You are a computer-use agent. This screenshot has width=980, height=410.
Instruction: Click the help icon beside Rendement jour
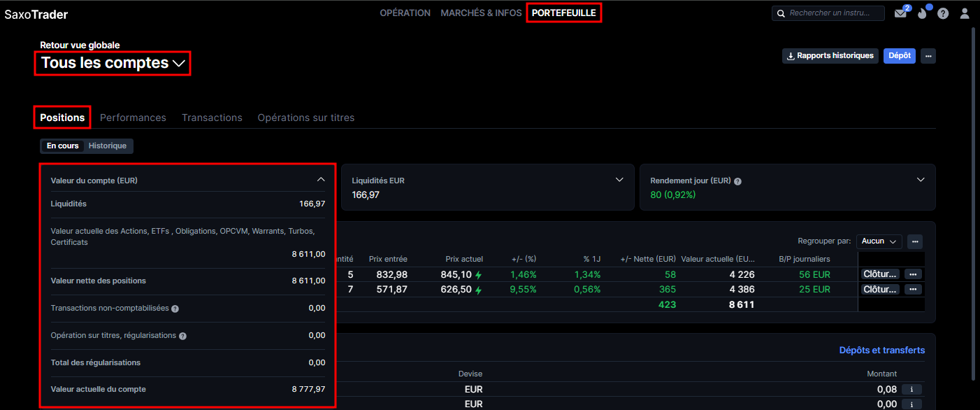click(737, 181)
